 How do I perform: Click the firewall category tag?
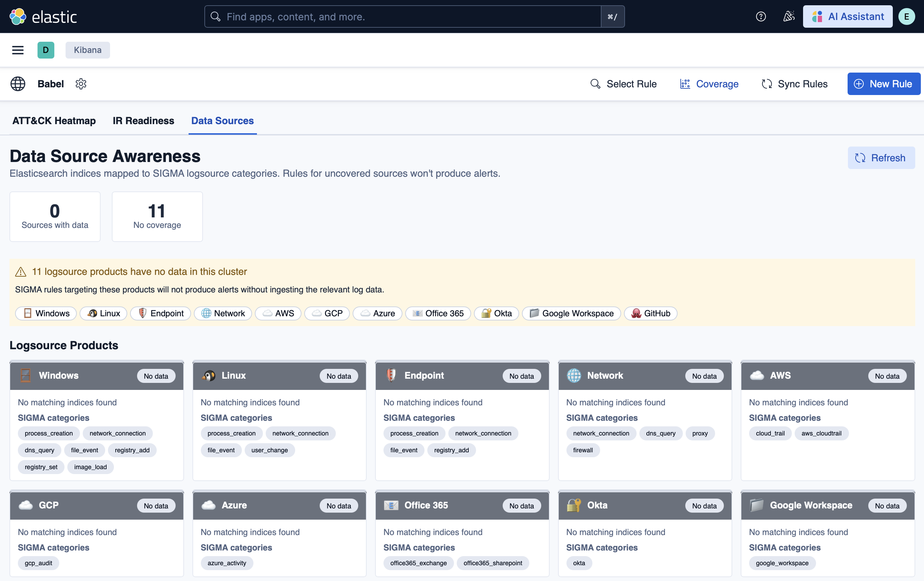(583, 450)
